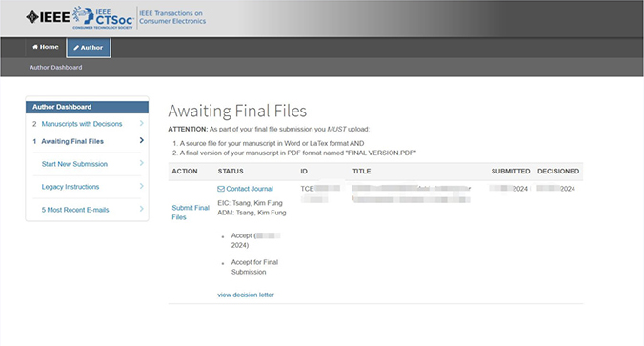644x346 pixels.
Task: Click chevron beside Awaiting Final Files
Action: tap(141, 140)
